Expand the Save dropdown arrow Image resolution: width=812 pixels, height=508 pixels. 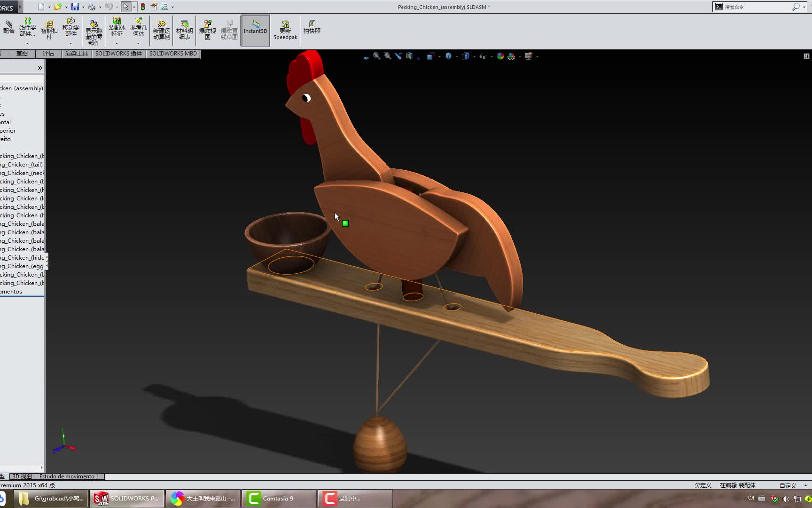click(83, 7)
